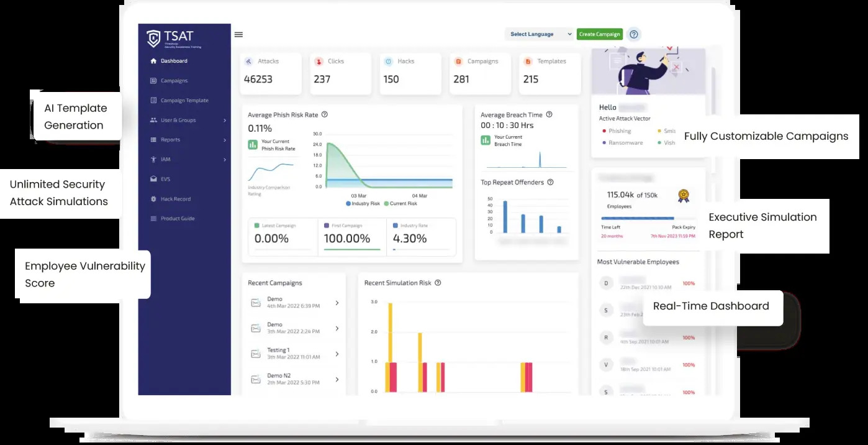868x445 pixels.
Task: Expand the IAM sidebar menu
Action: pyautogui.click(x=188, y=160)
